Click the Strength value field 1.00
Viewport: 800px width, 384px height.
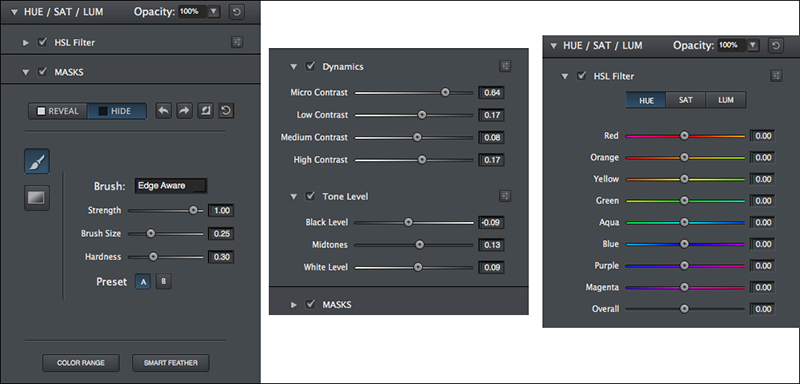coord(221,210)
